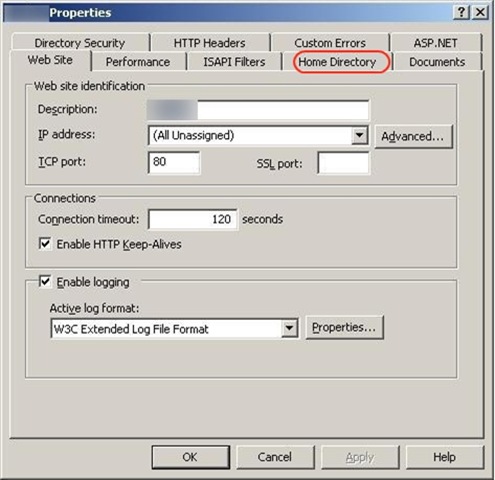Click inside the TCP port field
495x480 pixels.
[174, 162]
